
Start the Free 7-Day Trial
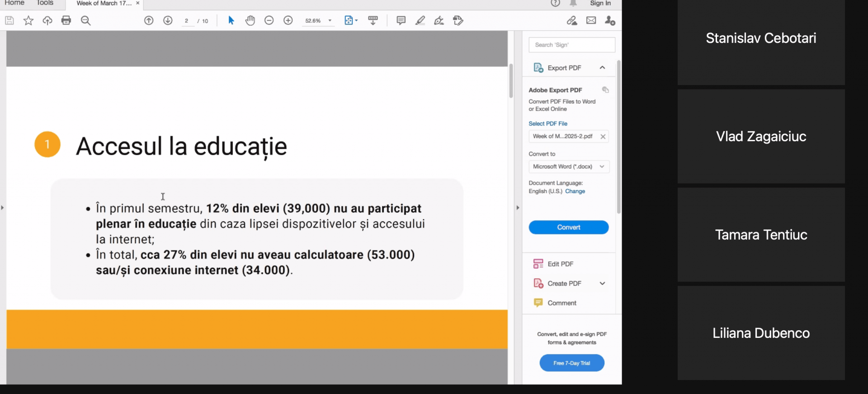[x=571, y=363]
